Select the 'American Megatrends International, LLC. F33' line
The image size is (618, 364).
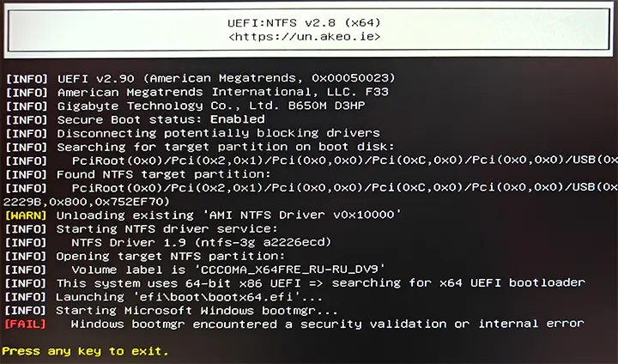(223, 92)
